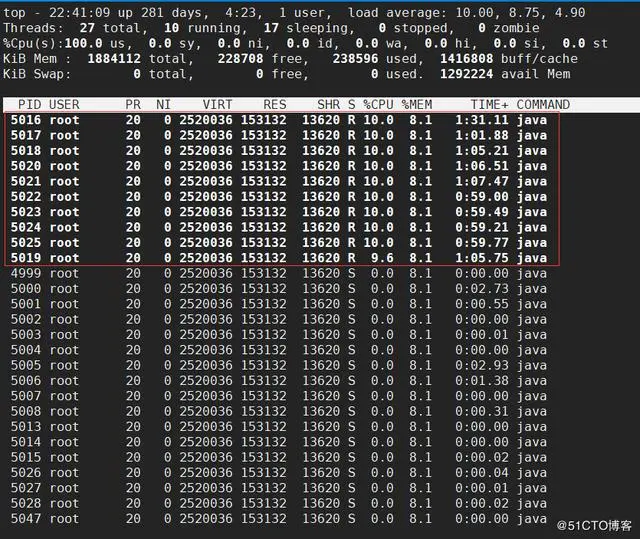Click thread PID 5016

pos(26,120)
